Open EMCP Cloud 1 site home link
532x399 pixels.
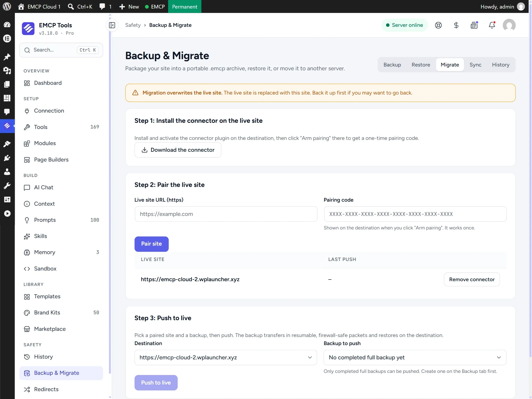tap(39, 6)
